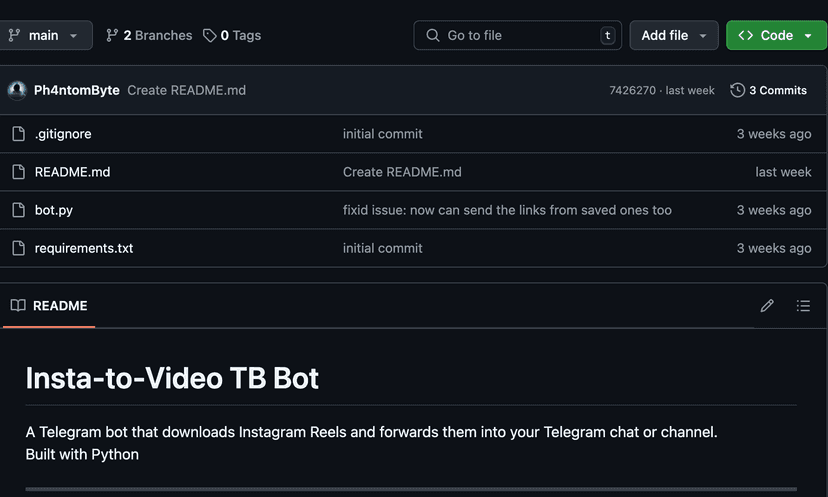View the 3 Commits history
This screenshot has width=828, height=497.
point(768,90)
